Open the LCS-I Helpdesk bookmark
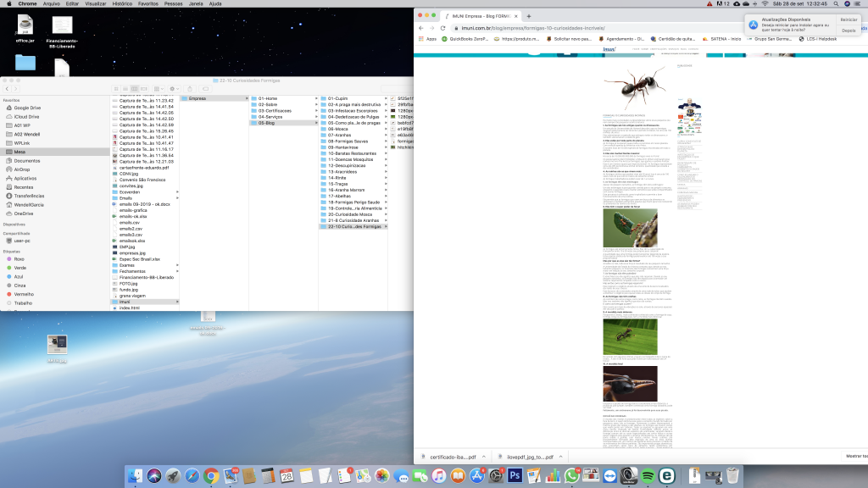Viewport: 868px width, 488px height. pyautogui.click(x=818, y=39)
